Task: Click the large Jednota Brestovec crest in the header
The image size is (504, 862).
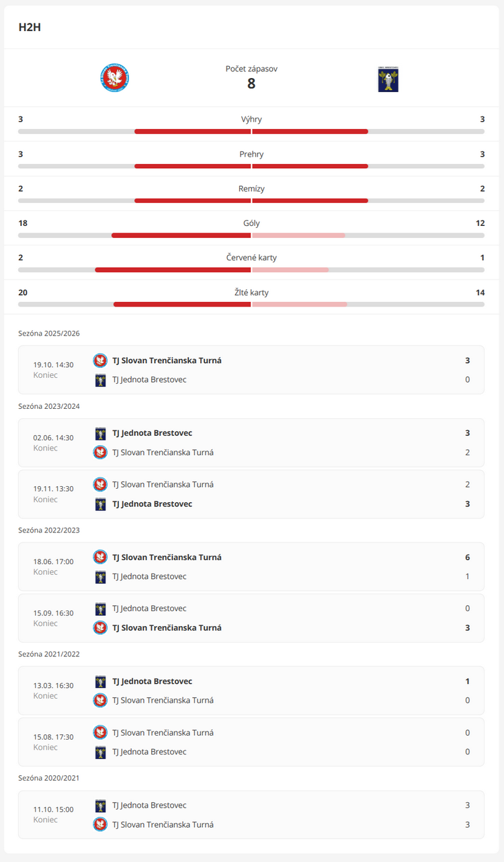Action: 388,79
